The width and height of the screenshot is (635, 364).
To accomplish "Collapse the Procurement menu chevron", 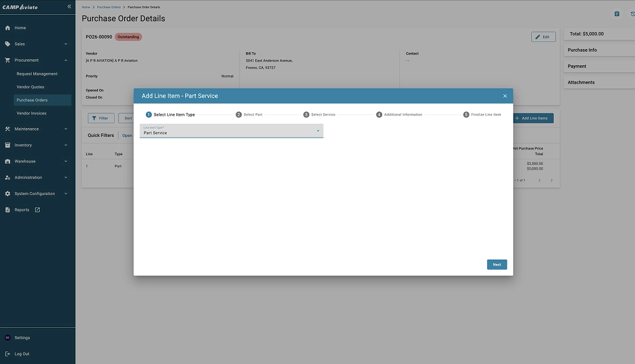I will tap(66, 60).
